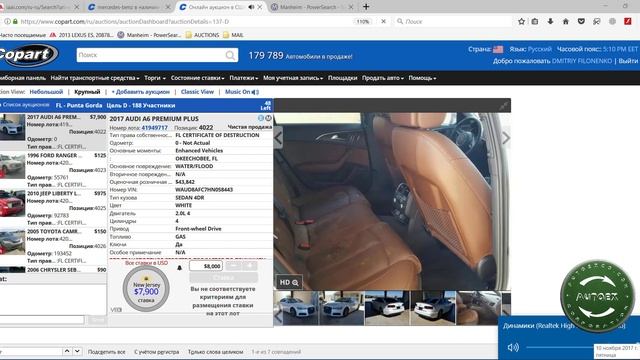Open a new browser tab with plus
This screenshot has width=640, height=360.
coord(366,7)
